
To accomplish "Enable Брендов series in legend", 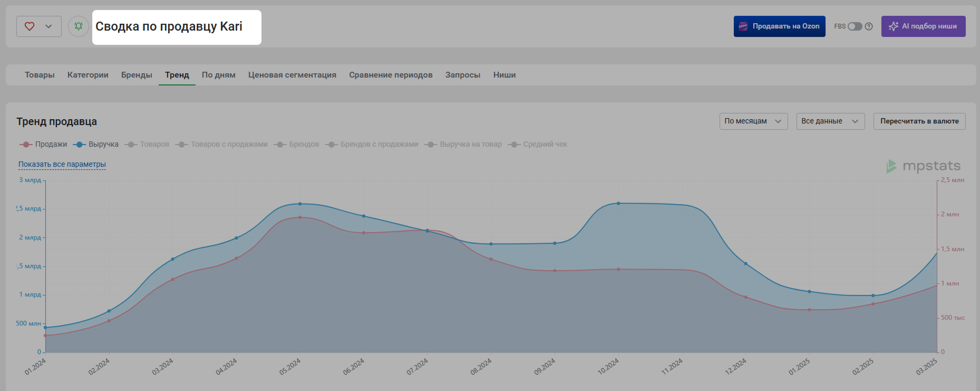I will tap(296, 145).
